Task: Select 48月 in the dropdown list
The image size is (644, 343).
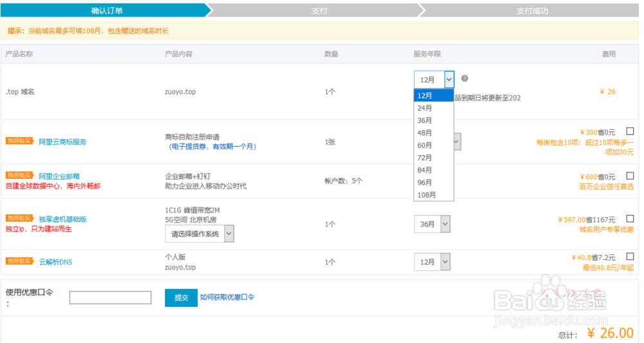Action: pyautogui.click(x=433, y=133)
